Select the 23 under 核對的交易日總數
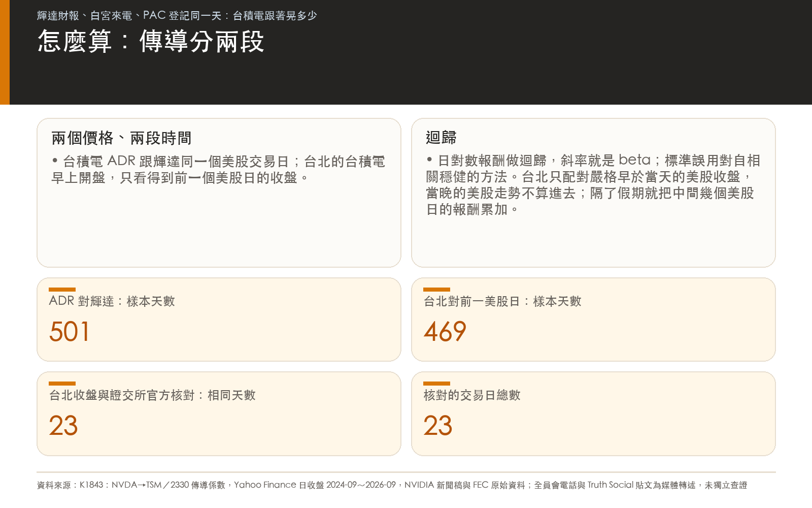Viewport: 812px width, 508px height. click(x=438, y=426)
